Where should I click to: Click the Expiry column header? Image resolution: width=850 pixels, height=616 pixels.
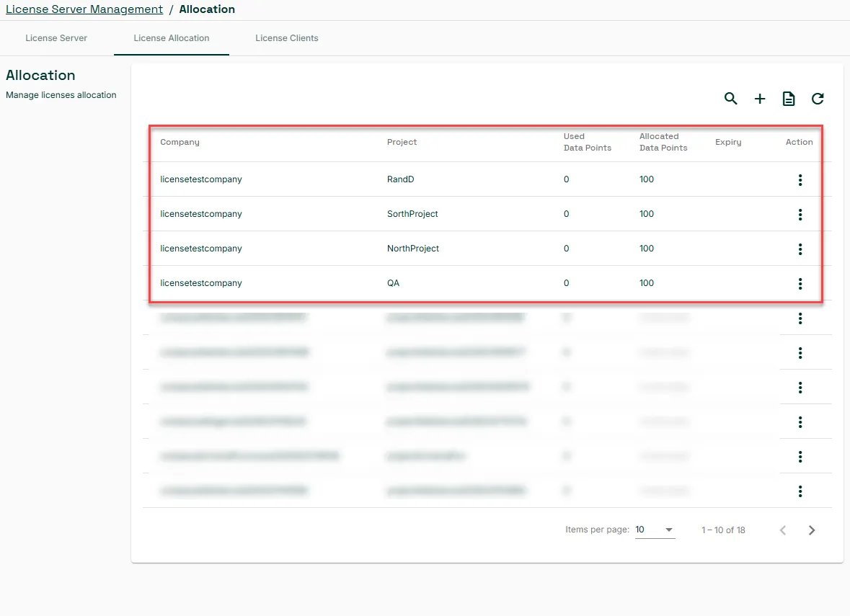click(x=728, y=142)
